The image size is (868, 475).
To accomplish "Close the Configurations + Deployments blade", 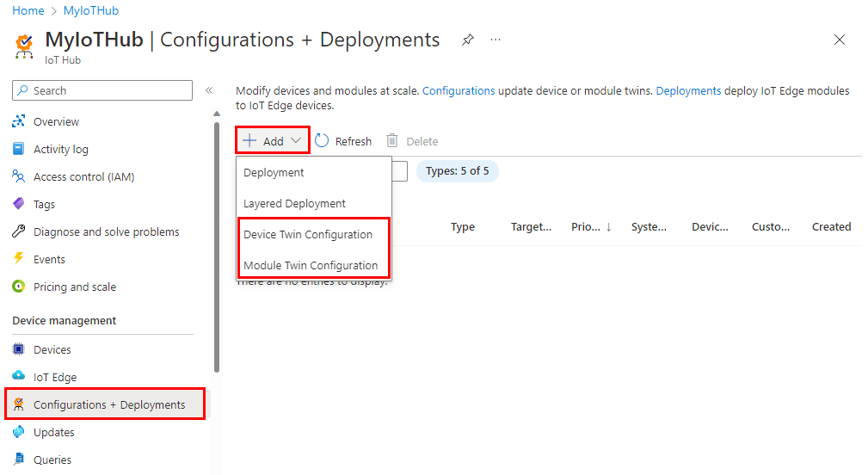I will click(x=840, y=40).
